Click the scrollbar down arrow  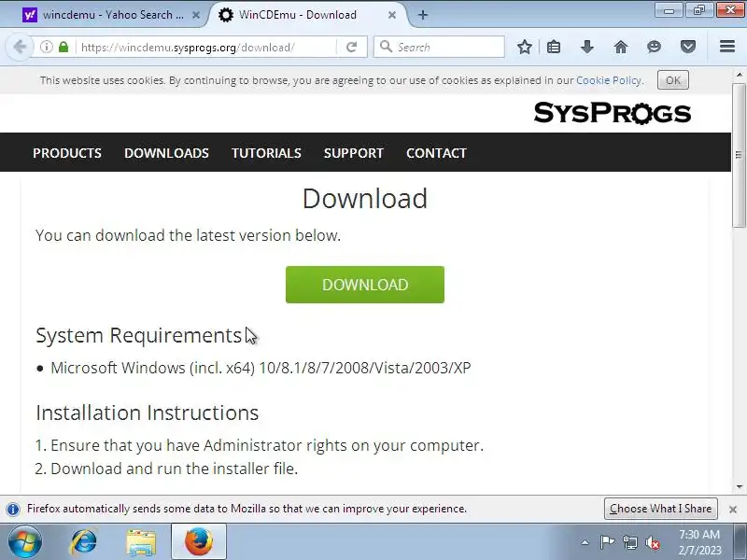pos(739,486)
